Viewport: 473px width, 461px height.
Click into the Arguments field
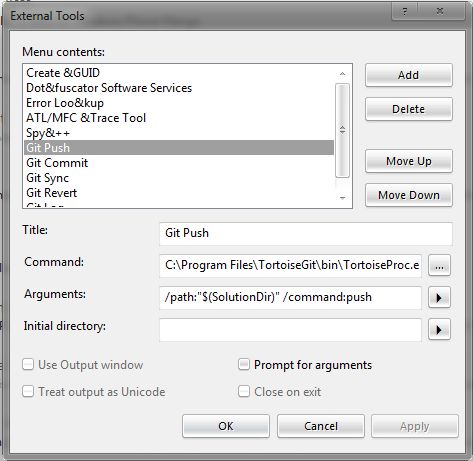tap(290, 297)
